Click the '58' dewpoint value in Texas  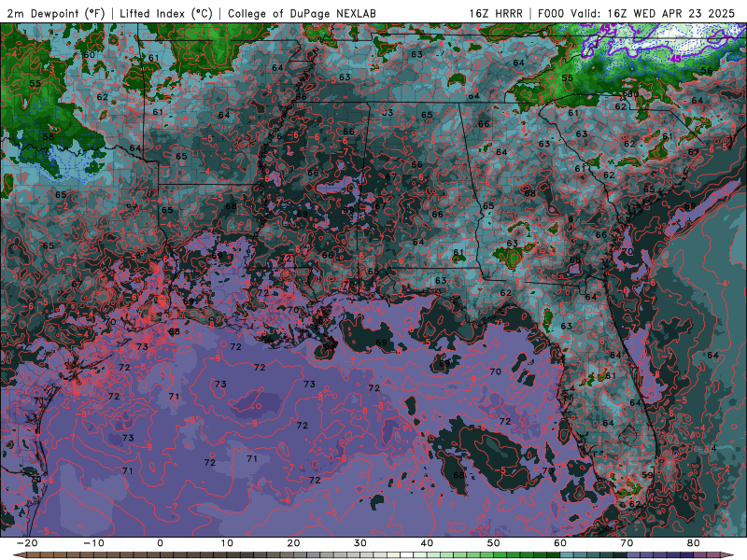(x=49, y=136)
